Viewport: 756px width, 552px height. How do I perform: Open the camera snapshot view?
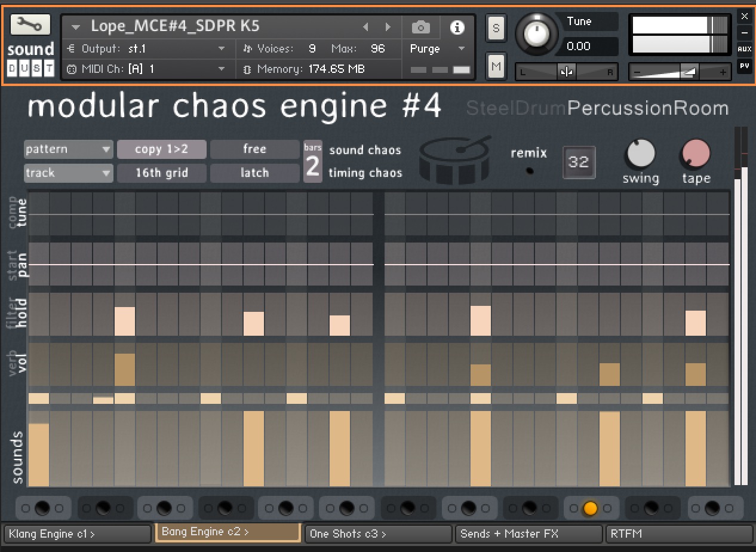click(420, 27)
